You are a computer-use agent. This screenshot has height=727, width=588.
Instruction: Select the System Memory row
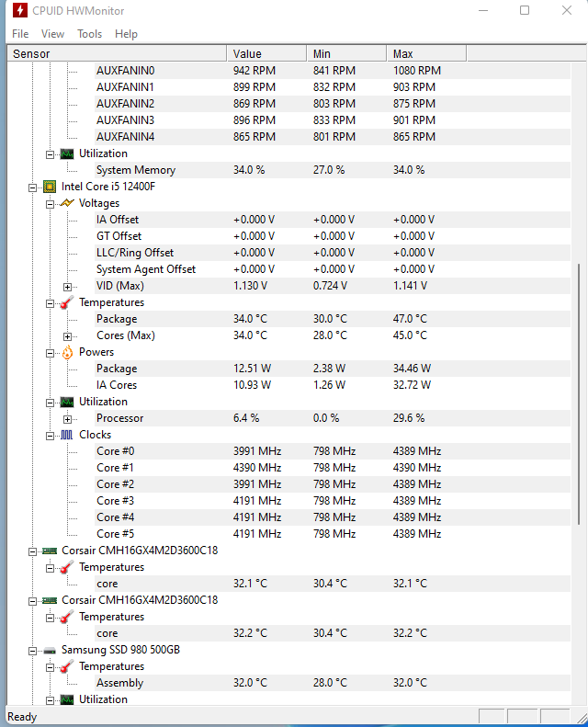coord(333,170)
